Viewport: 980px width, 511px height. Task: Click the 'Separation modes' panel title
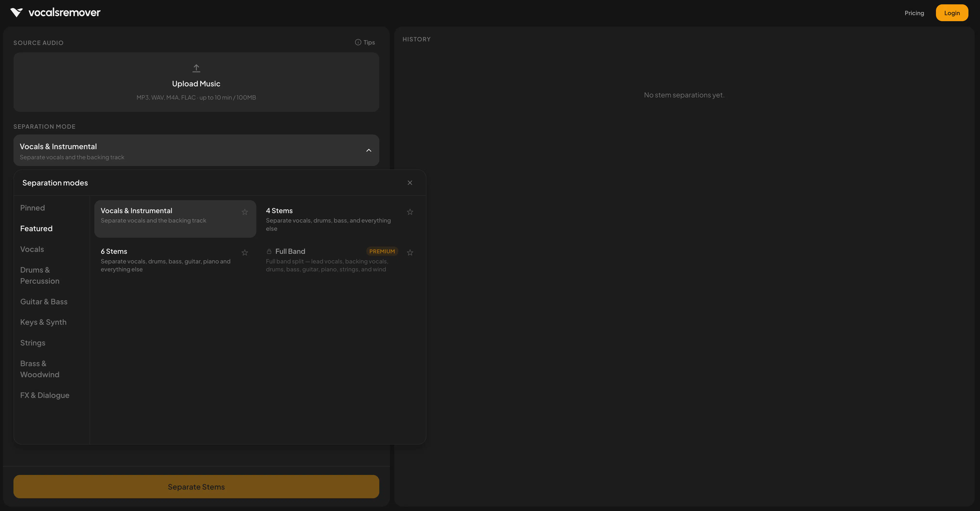[55, 183]
